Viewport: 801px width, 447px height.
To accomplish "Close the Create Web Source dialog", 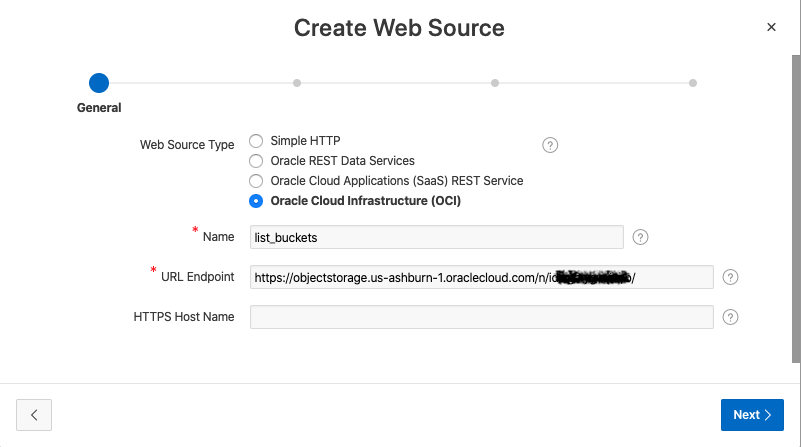I will tap(771, 27).
